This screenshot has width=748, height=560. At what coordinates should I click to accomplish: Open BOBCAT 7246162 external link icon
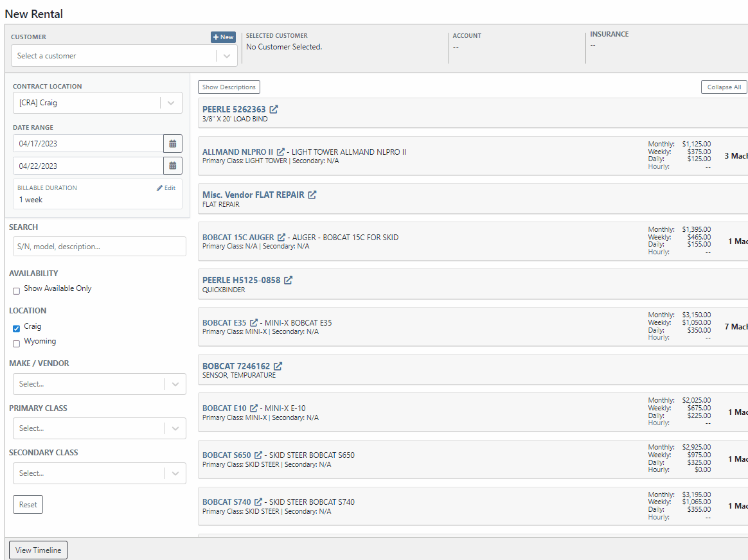278,365
